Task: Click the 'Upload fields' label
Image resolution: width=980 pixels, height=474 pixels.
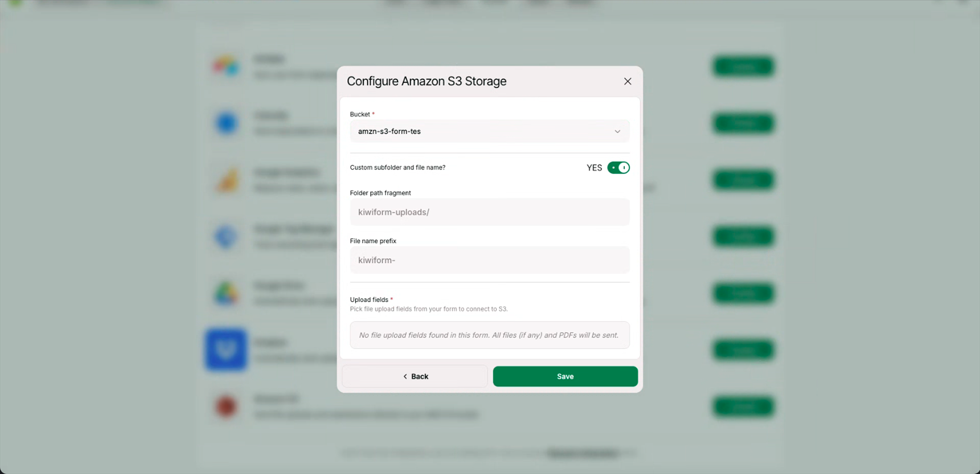Action: [x=369, y=300]
